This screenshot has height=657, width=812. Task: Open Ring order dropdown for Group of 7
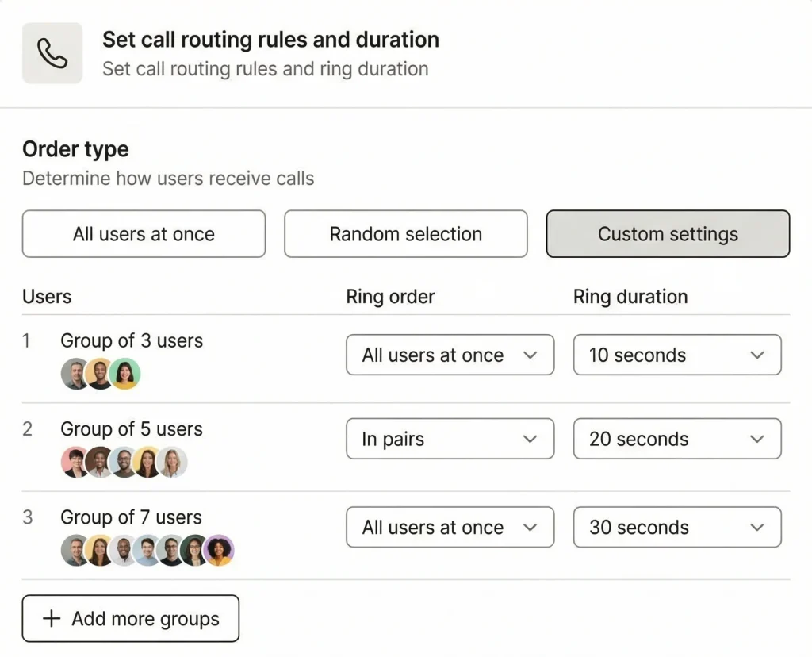(x=450, y=528)
